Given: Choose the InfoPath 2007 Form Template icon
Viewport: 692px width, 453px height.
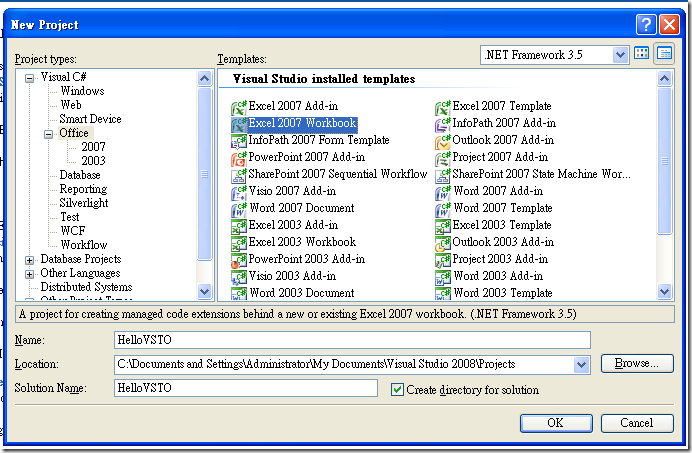Looking at the screenshot, I should 239,141.
